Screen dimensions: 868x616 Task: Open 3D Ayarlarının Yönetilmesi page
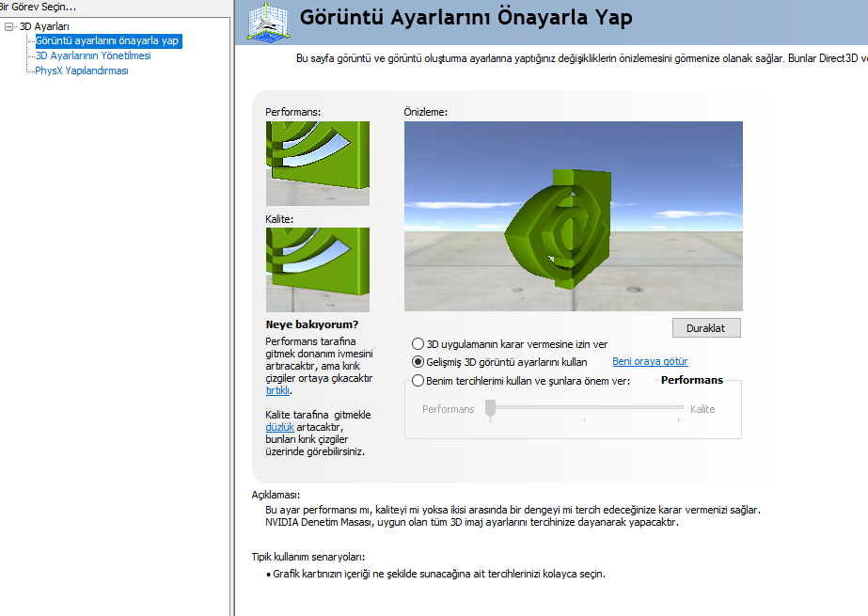[93, 55]
